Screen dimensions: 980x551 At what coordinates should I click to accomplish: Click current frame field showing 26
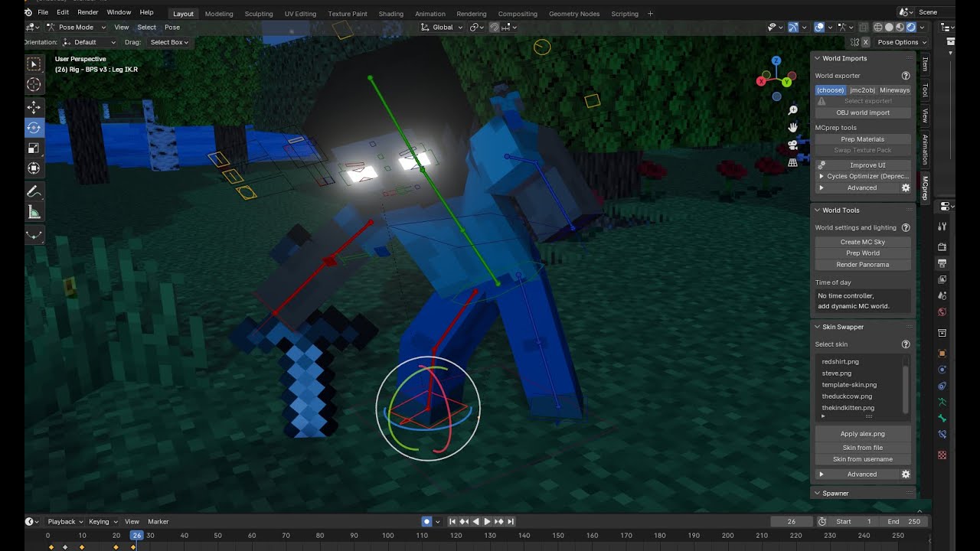[792, 522]
